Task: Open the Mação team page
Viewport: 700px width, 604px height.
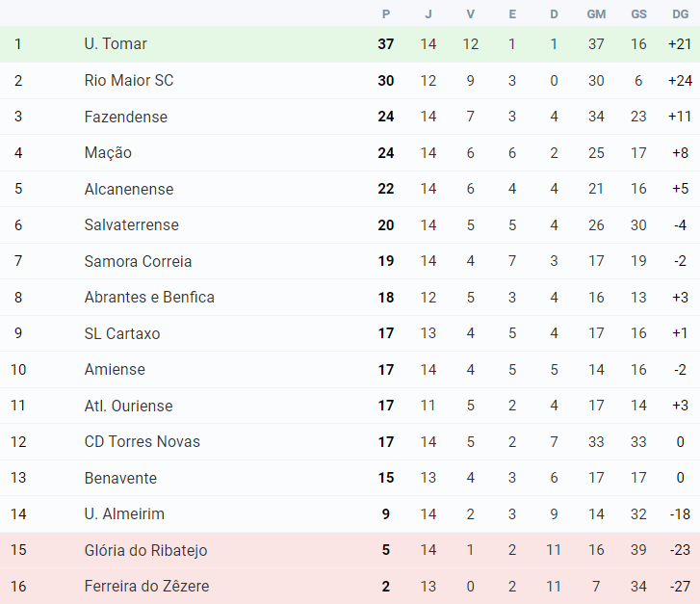Action: click(108, 153)
